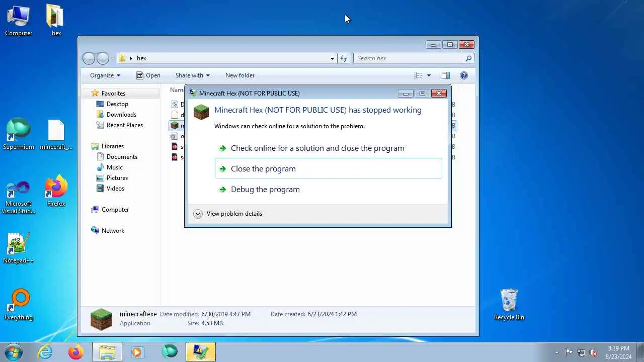Image resolution: width=644 pixels, height=362 pixels.
Task: Click New folder in toolbar
Action: tap(240, 75)
